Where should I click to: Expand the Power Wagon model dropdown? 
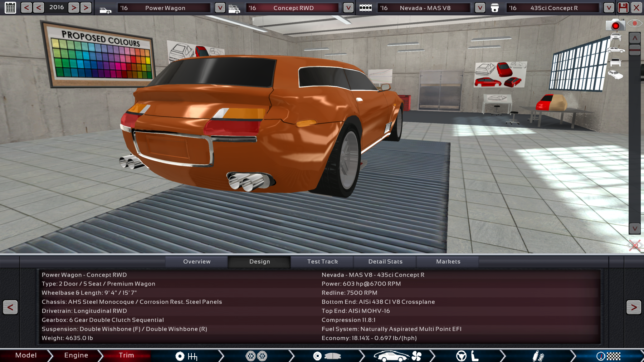(220, 8)
